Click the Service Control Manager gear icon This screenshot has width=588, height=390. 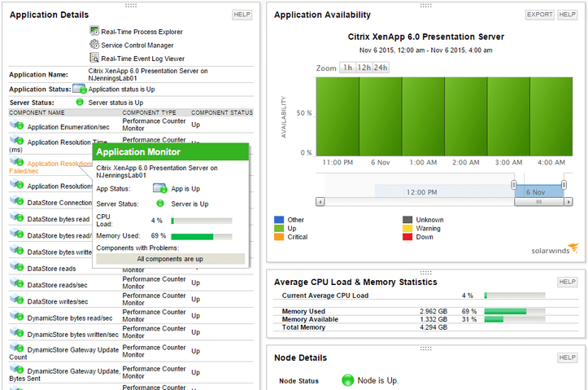click(94, 44)
